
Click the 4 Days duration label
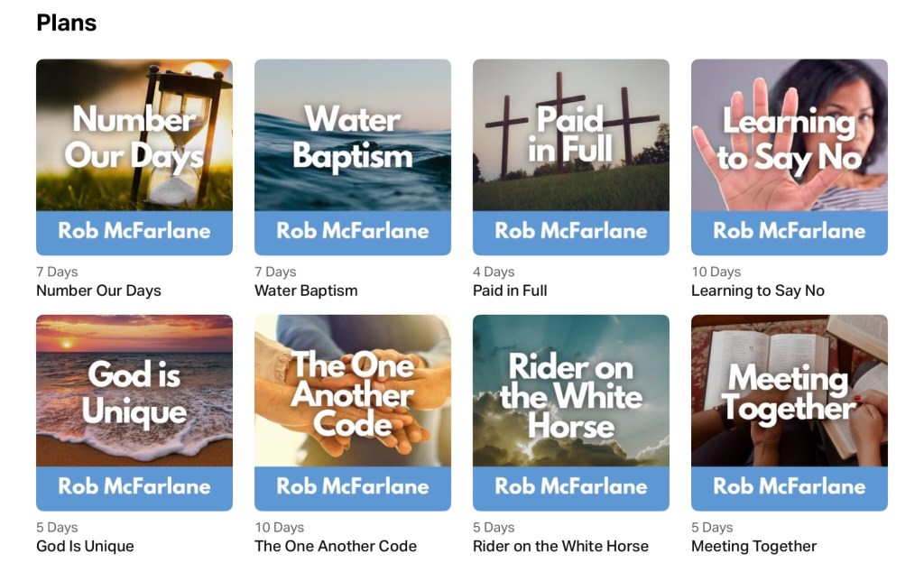(494, 272)
